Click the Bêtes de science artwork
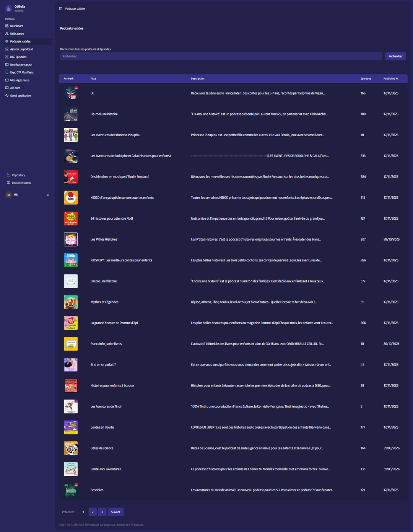Screen dimensions: 413x532 point(71,448)
